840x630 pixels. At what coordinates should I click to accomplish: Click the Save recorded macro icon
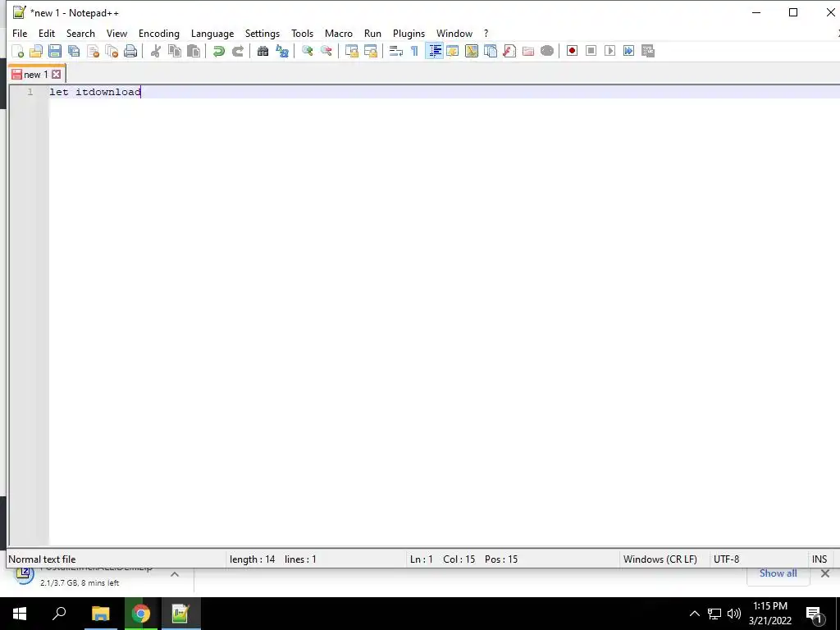648,51
